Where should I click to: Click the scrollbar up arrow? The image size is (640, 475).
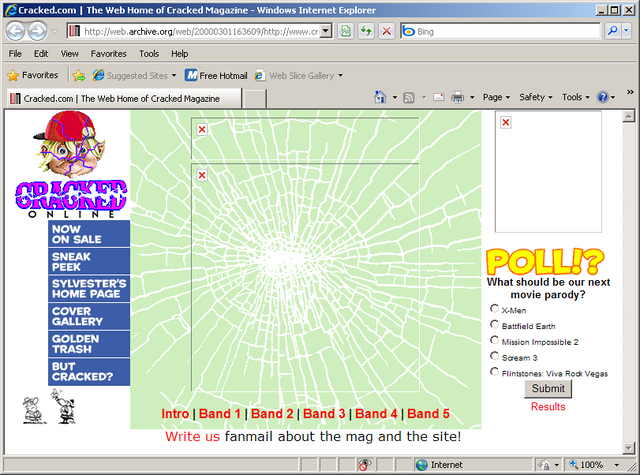tap(629, 116)
